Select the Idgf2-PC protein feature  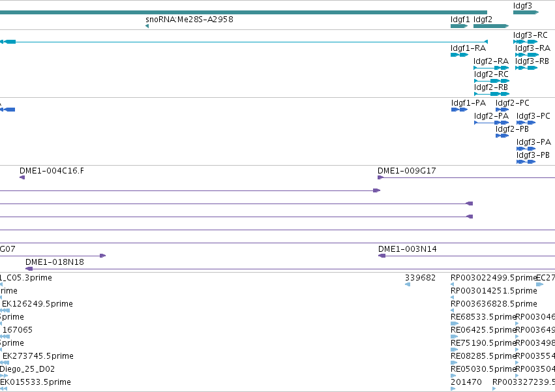click(x=502, y=110)
